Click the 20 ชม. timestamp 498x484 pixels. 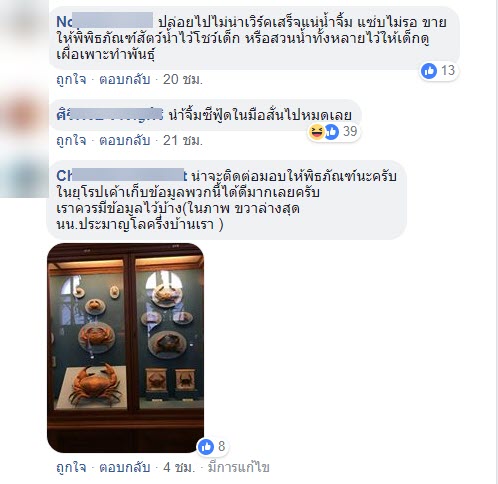[x=183, y=80]
